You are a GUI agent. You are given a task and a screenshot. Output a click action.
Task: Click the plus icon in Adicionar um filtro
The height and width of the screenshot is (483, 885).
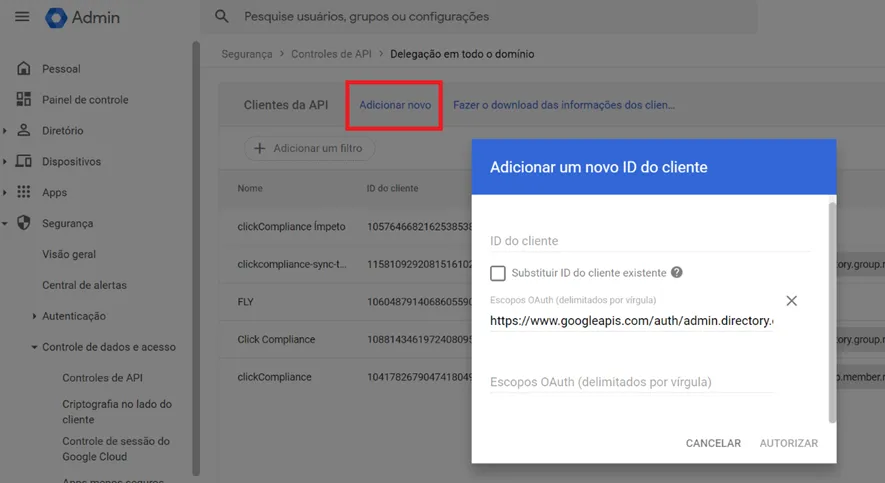point(260,148)
